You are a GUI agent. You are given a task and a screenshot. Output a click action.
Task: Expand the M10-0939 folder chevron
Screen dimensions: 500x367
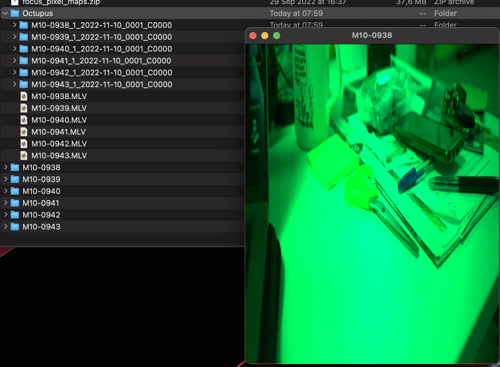tap(5, 179)
